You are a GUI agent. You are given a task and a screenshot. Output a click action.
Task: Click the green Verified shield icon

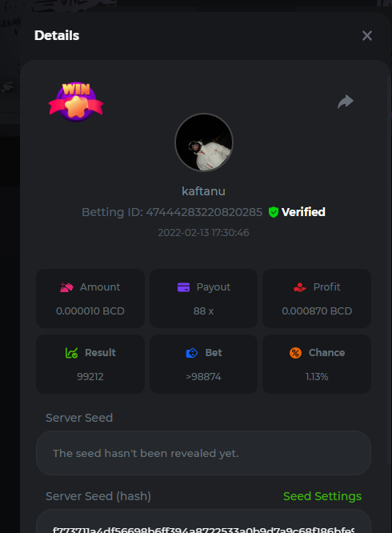tap(273, 212)
